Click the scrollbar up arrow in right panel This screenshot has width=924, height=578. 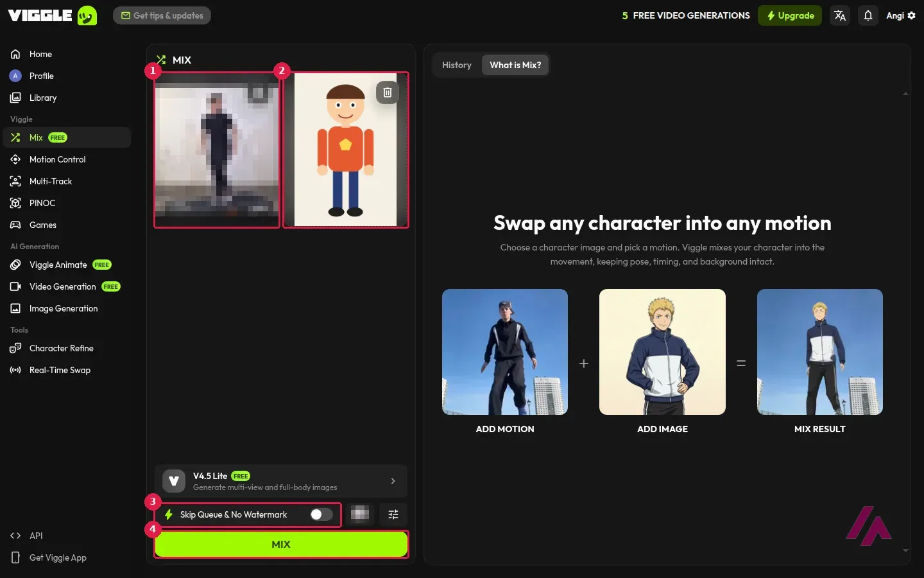pyautogui.click(x=905, y=94)
